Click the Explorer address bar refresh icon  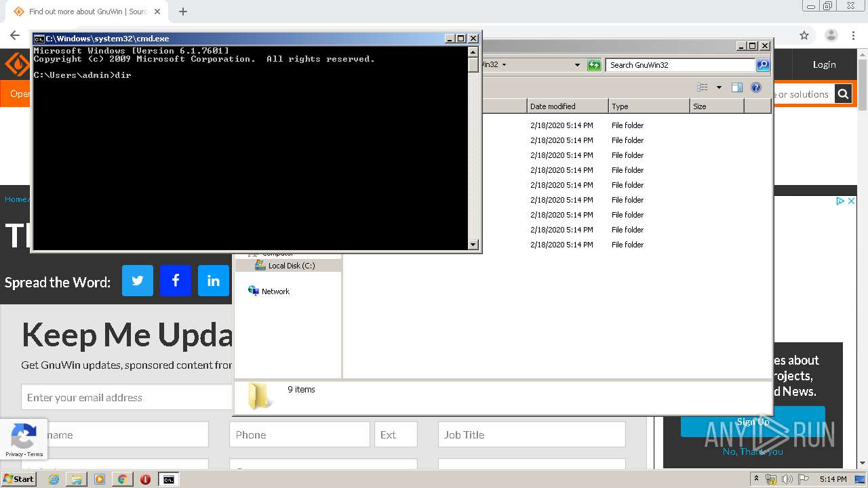(594, 65)
